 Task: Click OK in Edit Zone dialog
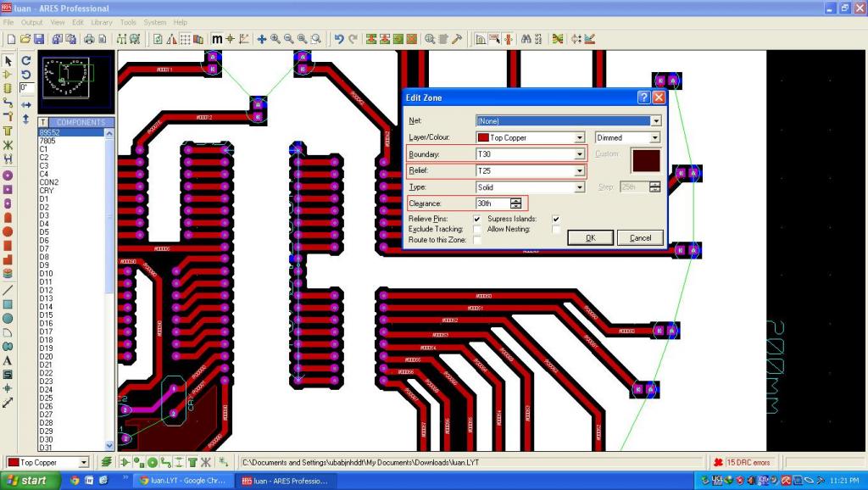click(x=591, y=237)
